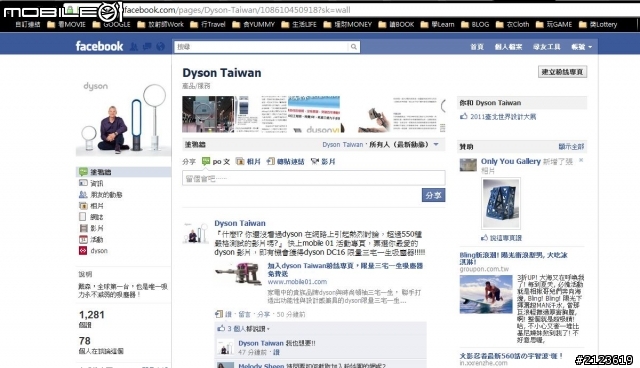Image resolution: width=640 pixels, height=368 pixels.
Task: Click the surfer ad image
Action: 486,294
